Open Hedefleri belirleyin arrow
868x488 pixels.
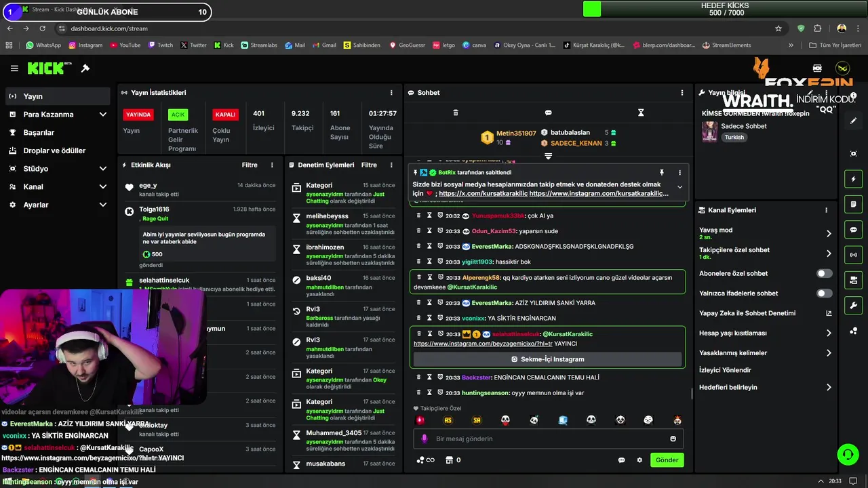click(829, 388)
